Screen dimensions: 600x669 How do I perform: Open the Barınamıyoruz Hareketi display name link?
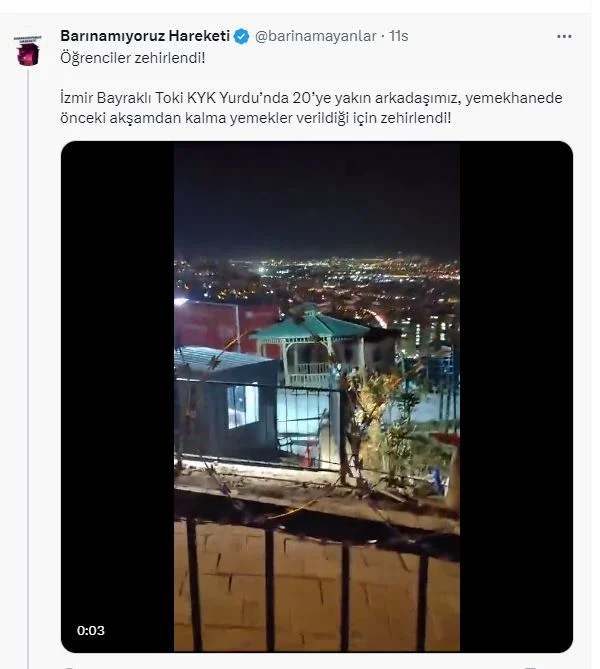[x=145, y=36]
